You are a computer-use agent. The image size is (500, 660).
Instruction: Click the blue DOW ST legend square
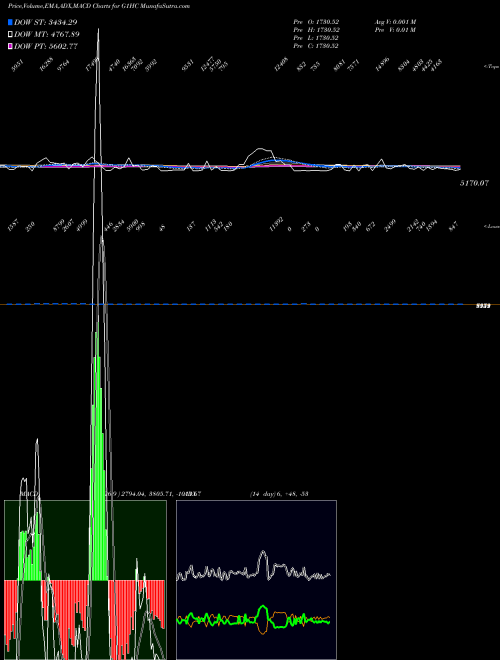point(10,22)
